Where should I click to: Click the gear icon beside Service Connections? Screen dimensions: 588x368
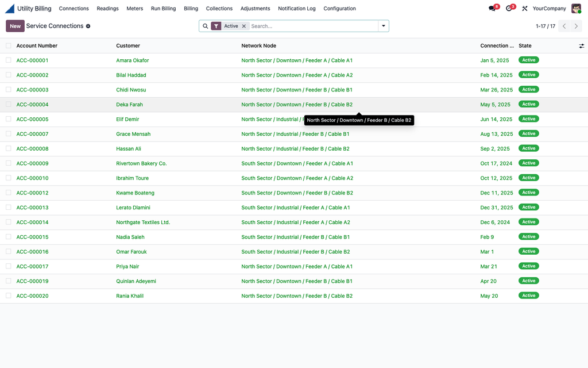pyautogui.click(x=88, y=26)
